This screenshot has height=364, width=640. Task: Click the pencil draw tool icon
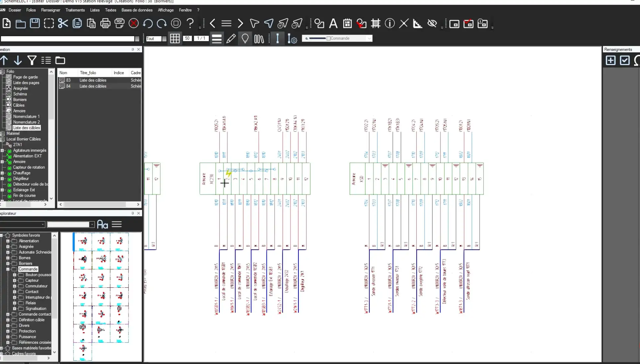click(231, 39)
